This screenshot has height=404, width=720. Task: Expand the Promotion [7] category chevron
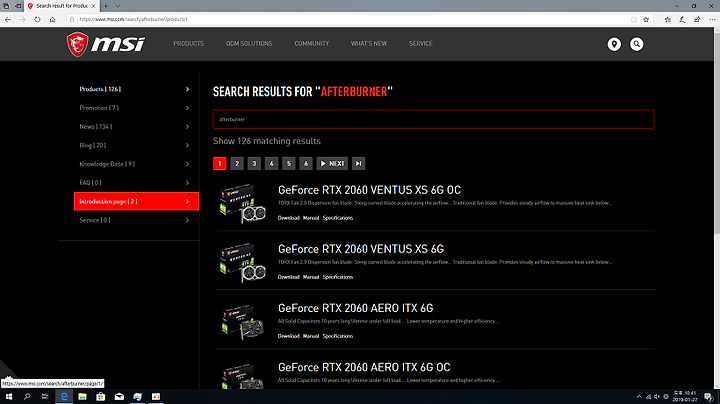[187, 108]
